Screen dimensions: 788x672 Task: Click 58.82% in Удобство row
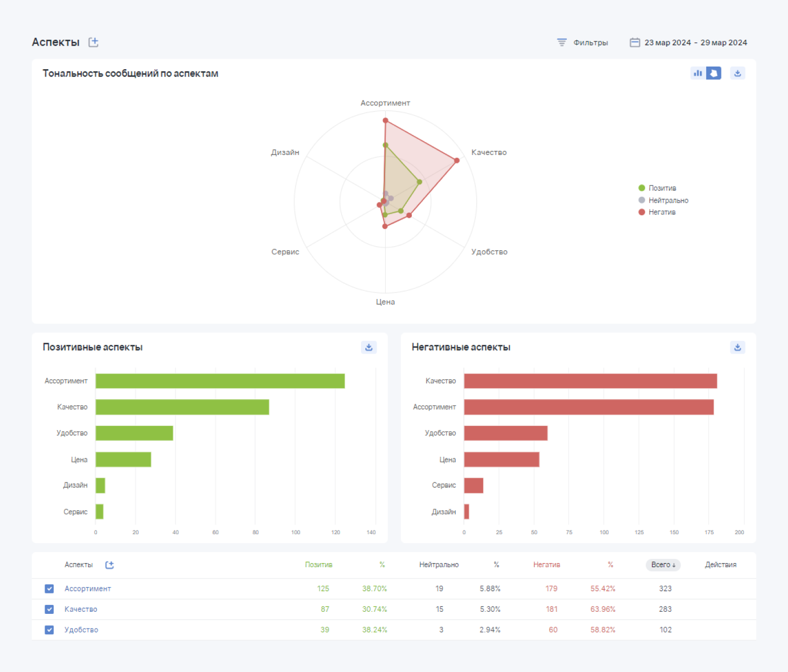[603, 630]
